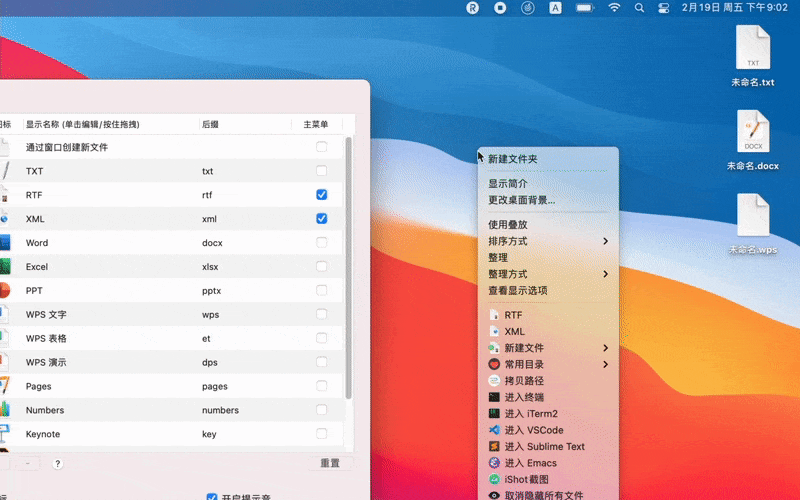The image size is (800, 500).
Task: Open Spotlight search magnifier icon
Action: click(x=639, y=8)
